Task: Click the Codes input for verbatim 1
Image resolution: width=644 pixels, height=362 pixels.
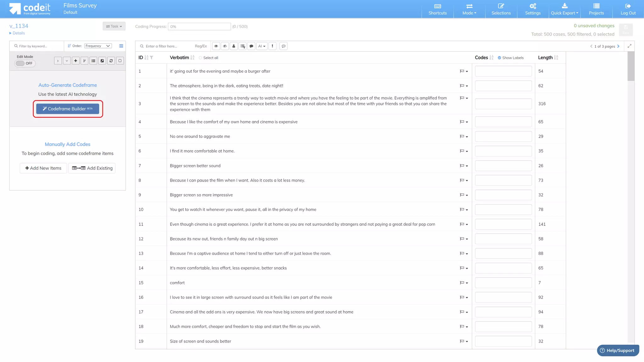Action: click(x=503, y=71)
